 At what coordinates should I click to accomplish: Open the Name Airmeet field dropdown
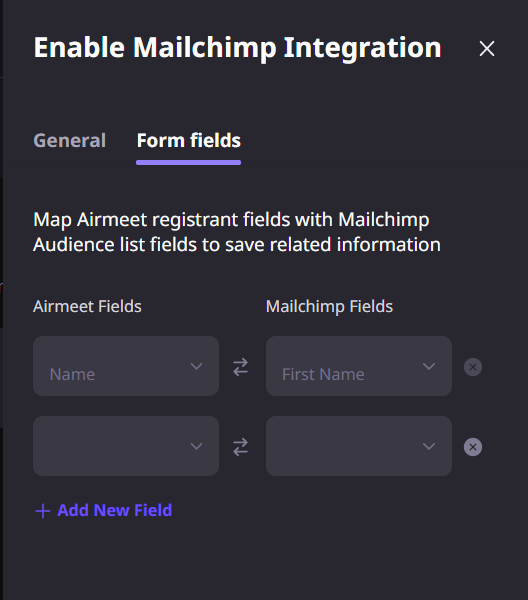126,366
